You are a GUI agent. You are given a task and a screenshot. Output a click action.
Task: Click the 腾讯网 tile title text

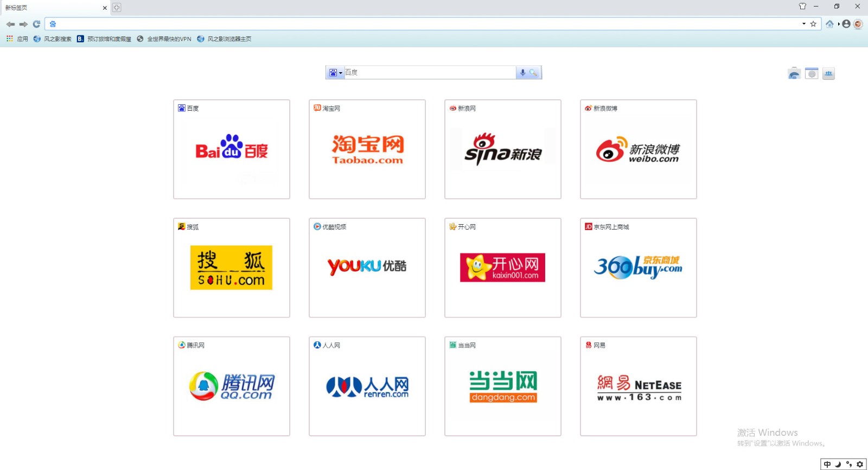click(195, 345)
